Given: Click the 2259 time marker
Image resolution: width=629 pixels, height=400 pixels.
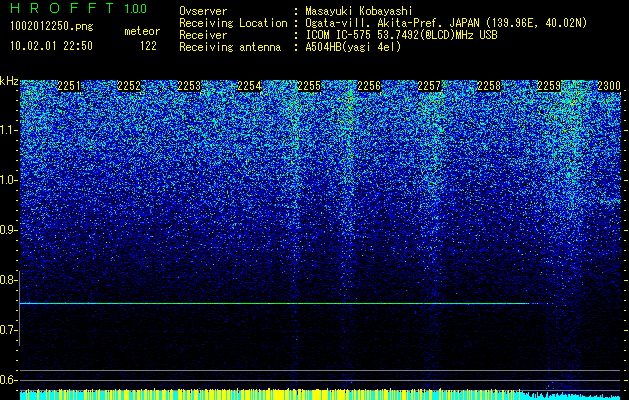Looking at the screenshot, I should (x=549, y=86).
